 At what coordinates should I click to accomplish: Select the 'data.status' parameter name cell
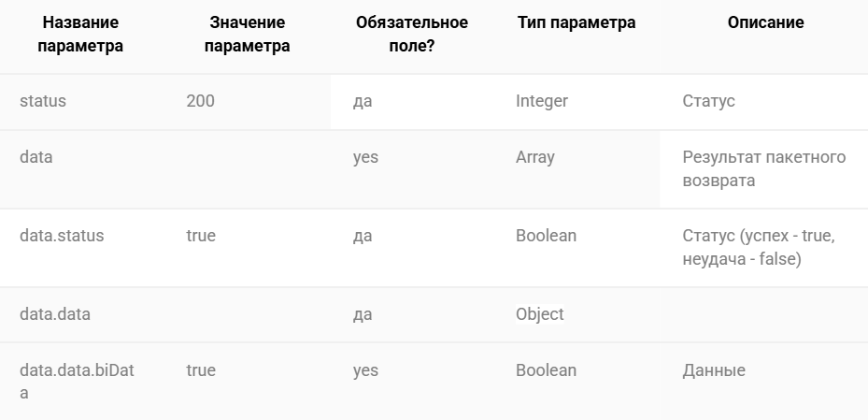click(62, 236)
